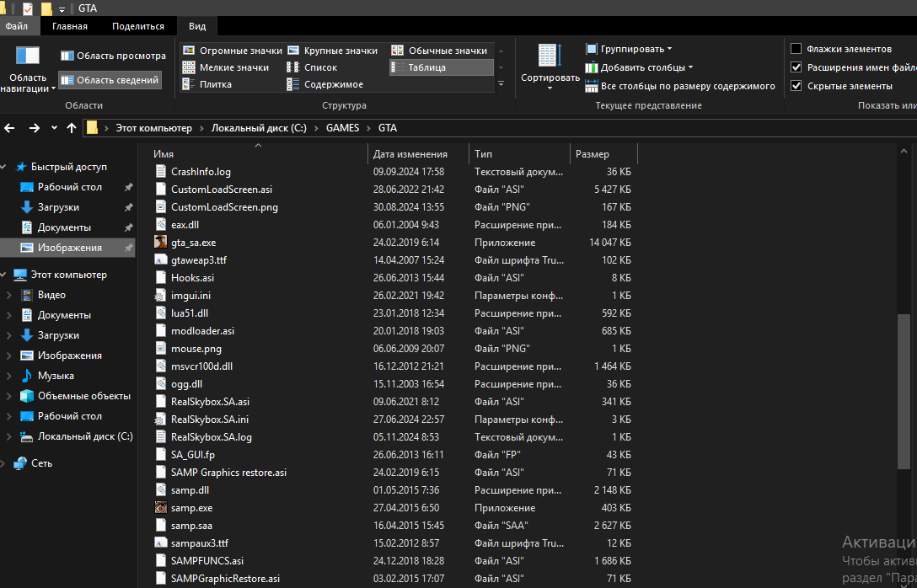The width and height of the screenshot is (917, 588).
Task: Toggle the file name extensions checkbox
Action: click(x=796, y=67)
